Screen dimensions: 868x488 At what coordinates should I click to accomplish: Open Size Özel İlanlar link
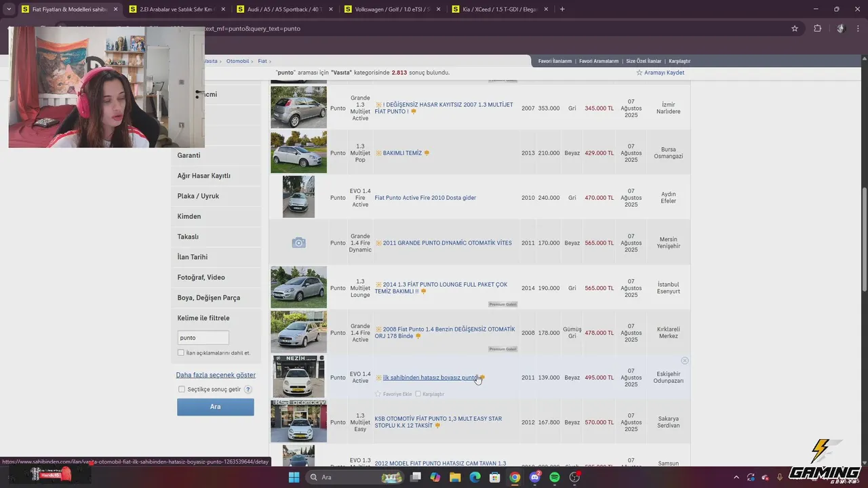(x=644, y=61)
